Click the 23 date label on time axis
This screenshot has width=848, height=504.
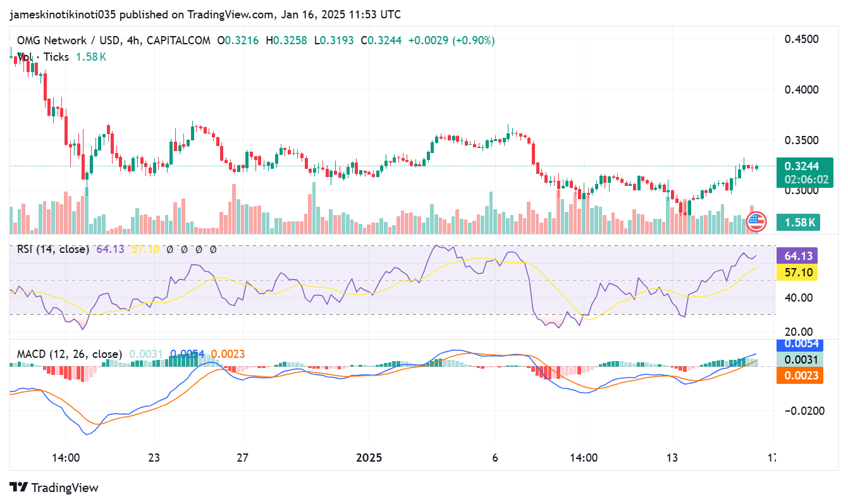pos(154,458)
